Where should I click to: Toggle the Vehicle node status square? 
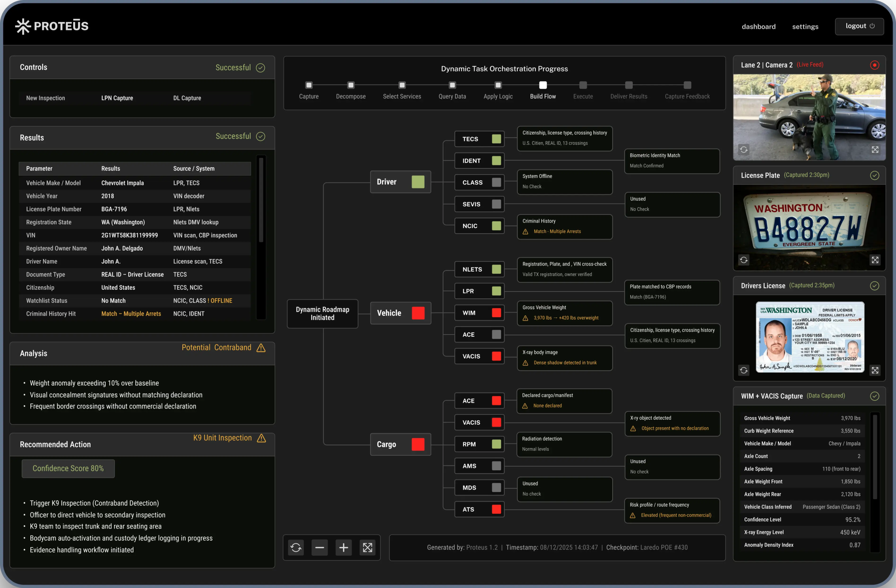tap(418, 313)
